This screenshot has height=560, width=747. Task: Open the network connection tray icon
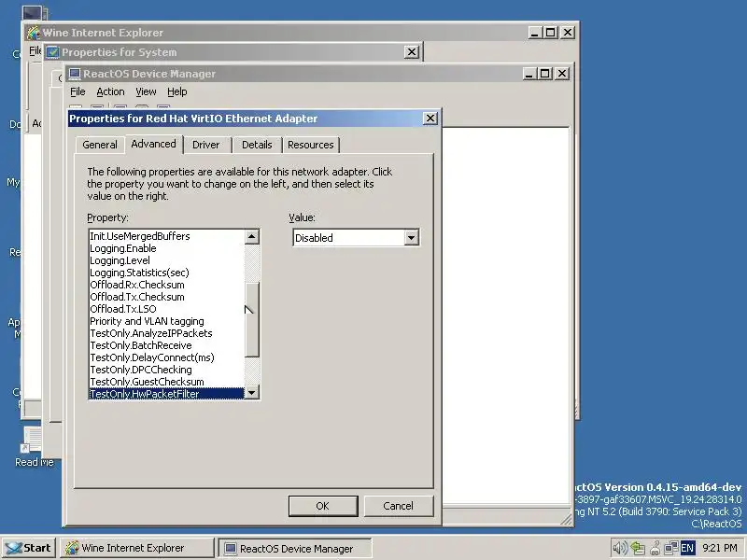670,548
